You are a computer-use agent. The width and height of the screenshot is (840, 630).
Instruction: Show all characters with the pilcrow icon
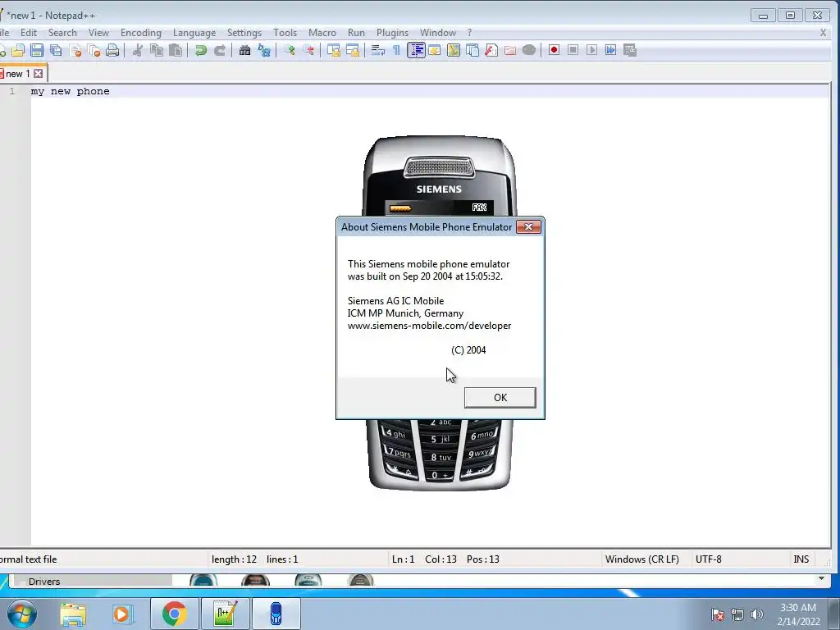pyautogui.click(x=396, y=50)
